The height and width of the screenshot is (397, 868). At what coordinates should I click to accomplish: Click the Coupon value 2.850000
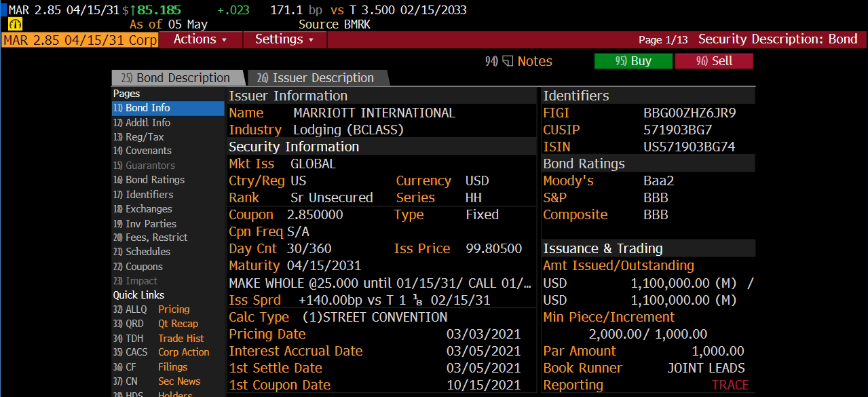point(315,215)
